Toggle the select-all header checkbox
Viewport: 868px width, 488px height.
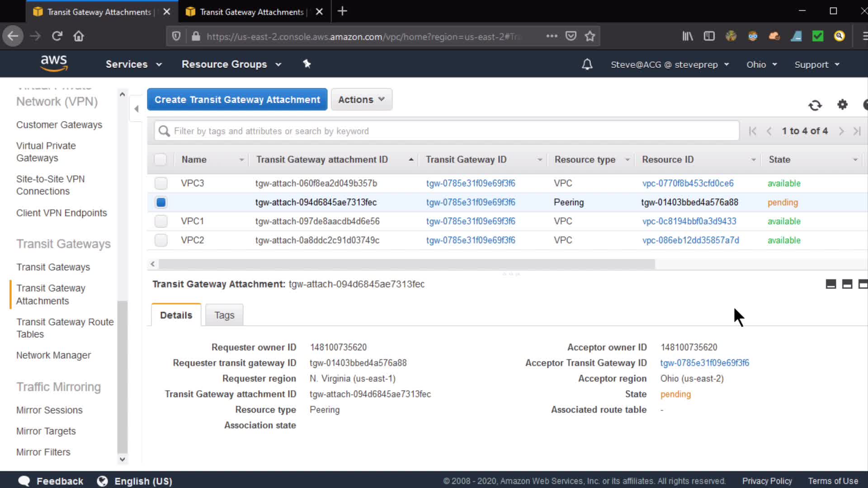point(160,160)
